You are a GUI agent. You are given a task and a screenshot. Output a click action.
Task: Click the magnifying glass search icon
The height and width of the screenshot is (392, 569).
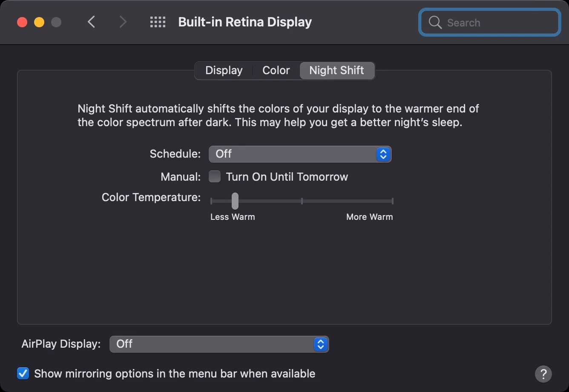[x=435, y=23]
